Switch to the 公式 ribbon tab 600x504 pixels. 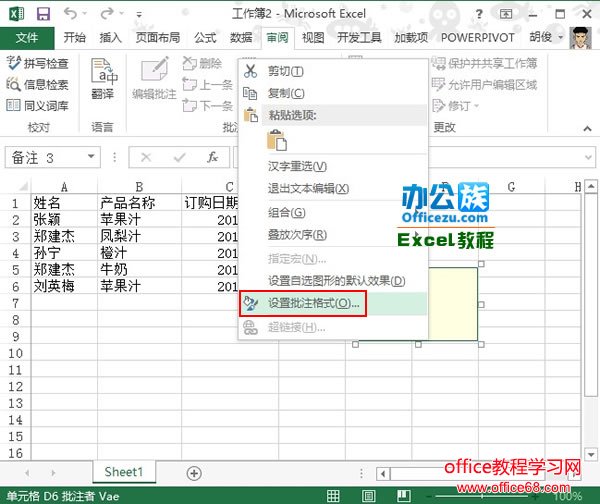tap(205, 38)
